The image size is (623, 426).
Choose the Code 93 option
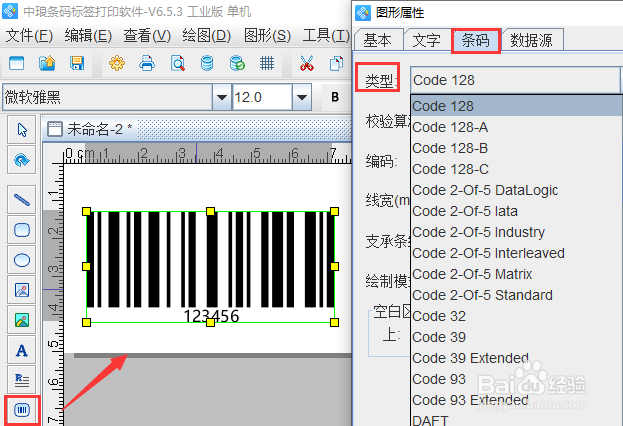pos(516,380)
